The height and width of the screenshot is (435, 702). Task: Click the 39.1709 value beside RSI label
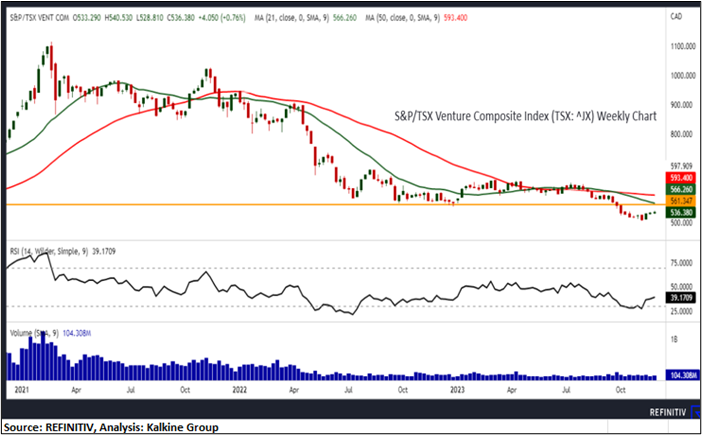(102, 252)
